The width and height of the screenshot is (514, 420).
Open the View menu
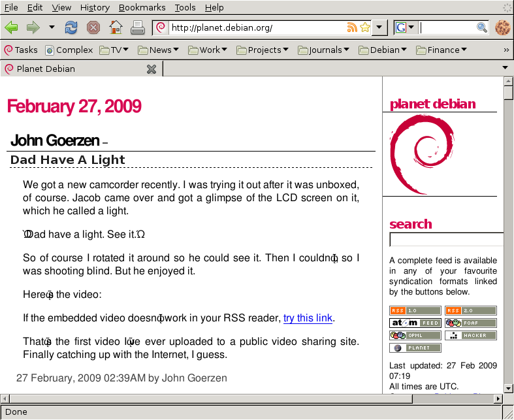[61, 7]
